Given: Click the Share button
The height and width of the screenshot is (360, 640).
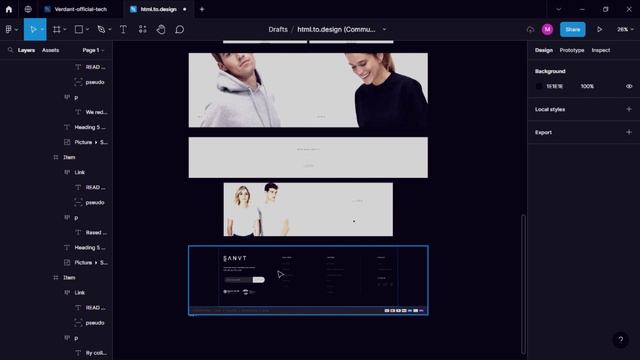Looking at the screenshot, I should point(573,29).
